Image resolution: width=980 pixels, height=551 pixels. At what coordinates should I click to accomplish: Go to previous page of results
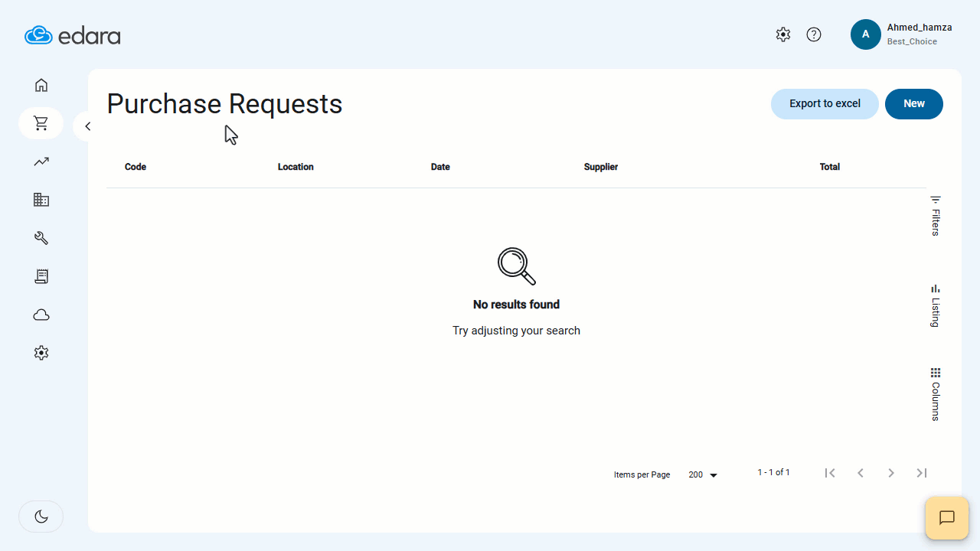tap(861, 473)
